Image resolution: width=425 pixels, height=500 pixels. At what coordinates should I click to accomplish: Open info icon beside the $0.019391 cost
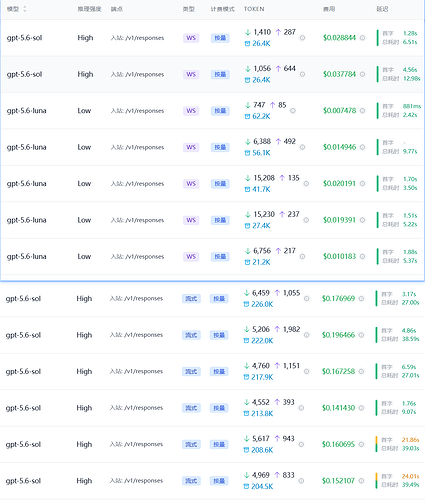[x=362, y=220]
